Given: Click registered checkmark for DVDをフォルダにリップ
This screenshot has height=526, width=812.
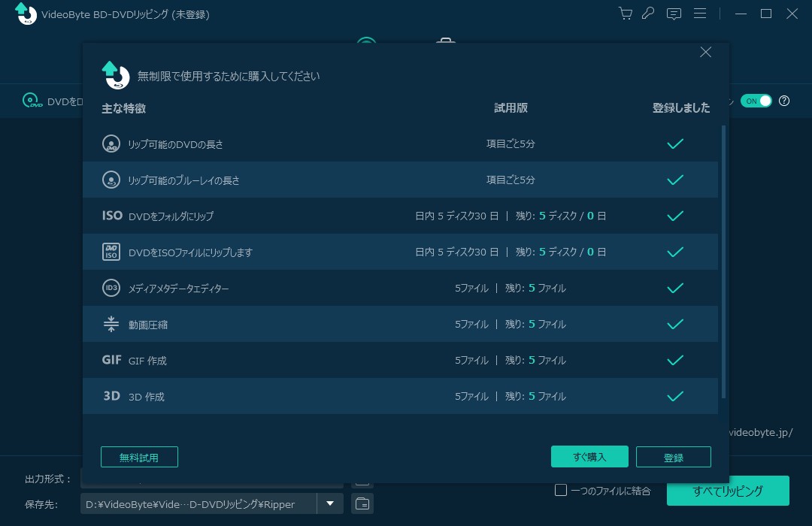Looking at the screenshot, I should (x=675, y=216).
